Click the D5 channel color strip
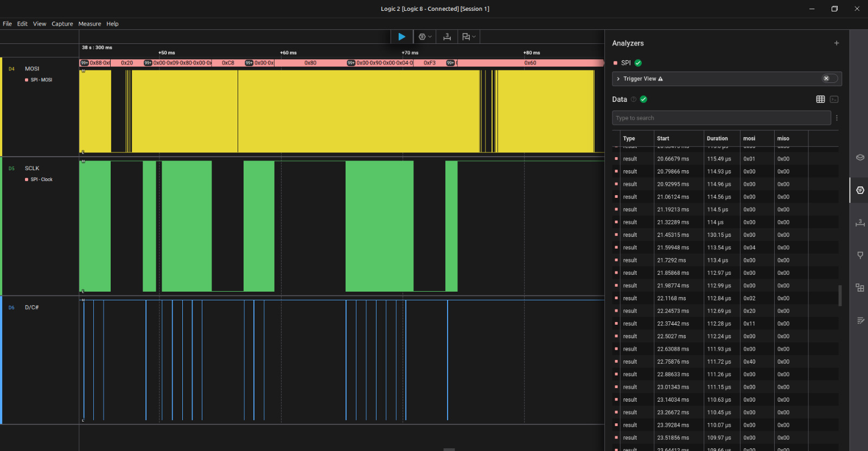This screenshot has height=451, width=868. pos(1,226)
